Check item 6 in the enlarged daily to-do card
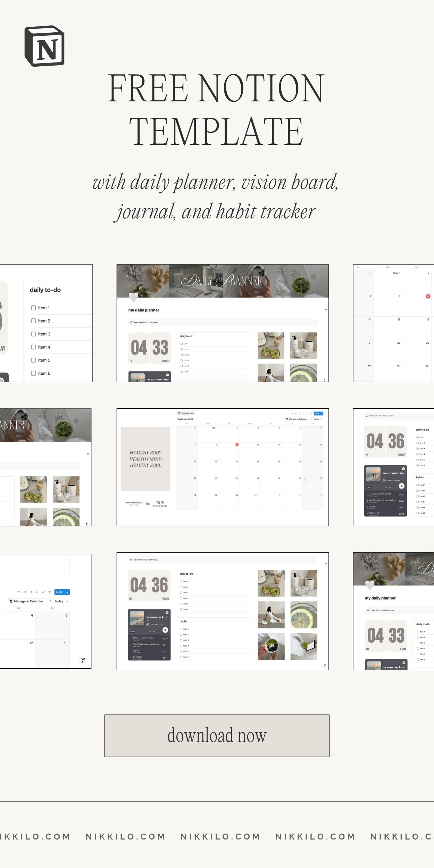Screen dimensions: 434x868 tap(33, 373)
